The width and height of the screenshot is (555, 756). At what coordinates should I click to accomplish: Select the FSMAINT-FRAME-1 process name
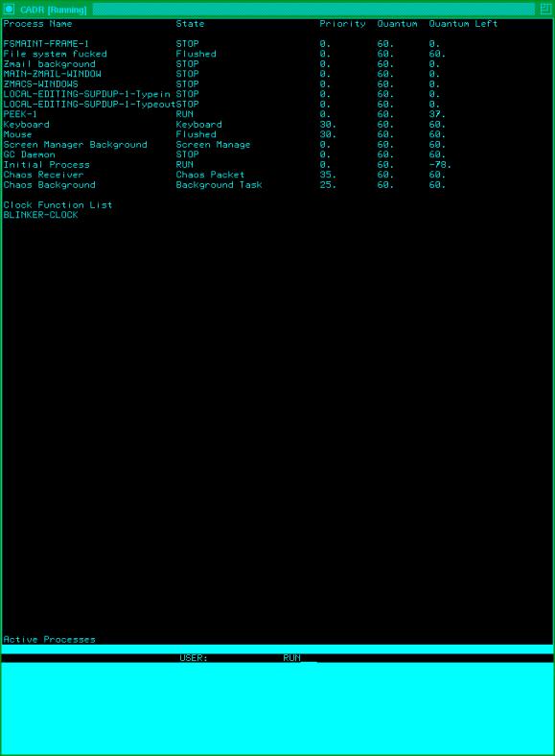coord(46,44)
